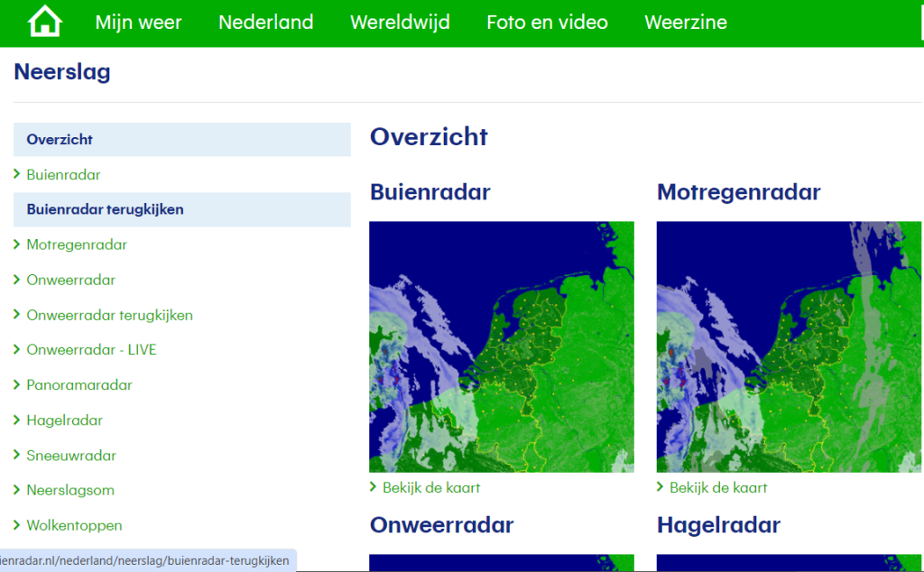Viewport: 924px width, 572px height.
Task: Open Sneeuwradar sidebar link
Action: [71, 456]
